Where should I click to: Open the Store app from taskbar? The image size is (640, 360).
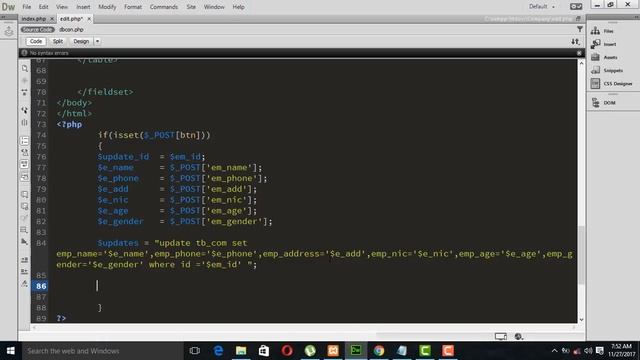[264, 351]
